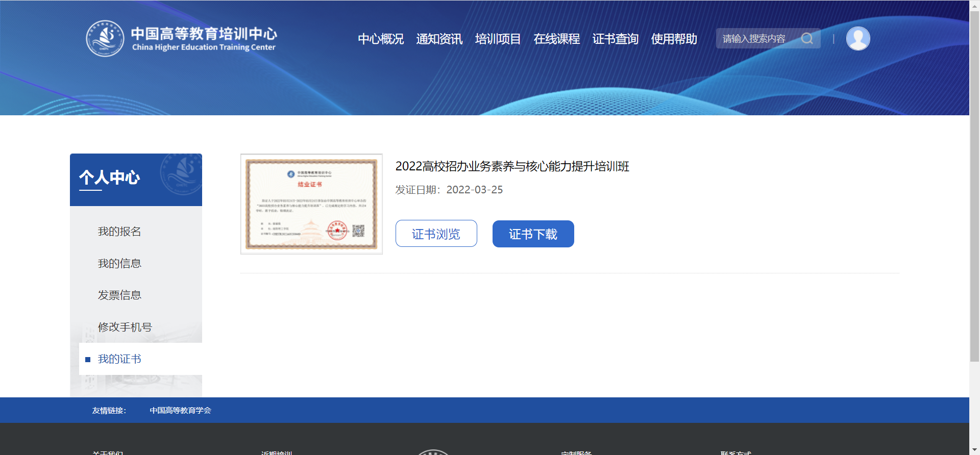Viewport: 980px width, 455px height.
Task: Go to 培训项目 page
Action: pos(498,39)
